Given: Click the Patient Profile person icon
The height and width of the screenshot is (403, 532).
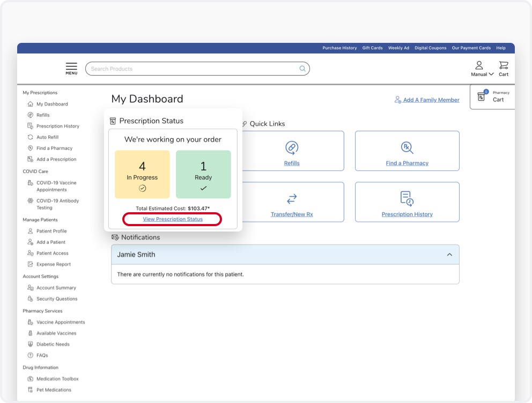Looking at the screenshot, I should click(x=30, y=231).
